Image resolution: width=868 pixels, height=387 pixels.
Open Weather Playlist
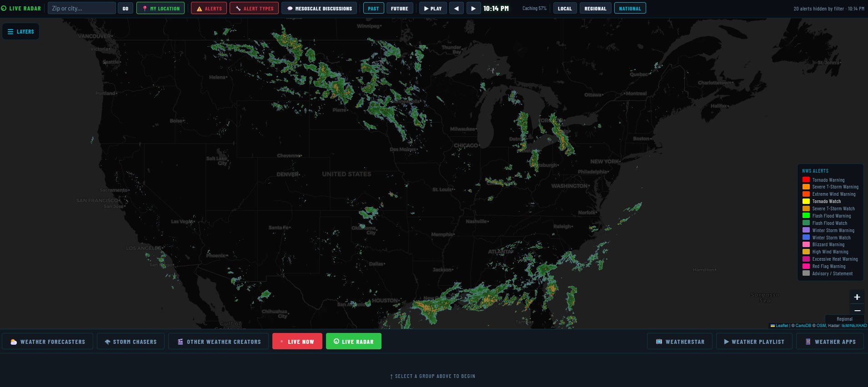(x=754, y=342)
